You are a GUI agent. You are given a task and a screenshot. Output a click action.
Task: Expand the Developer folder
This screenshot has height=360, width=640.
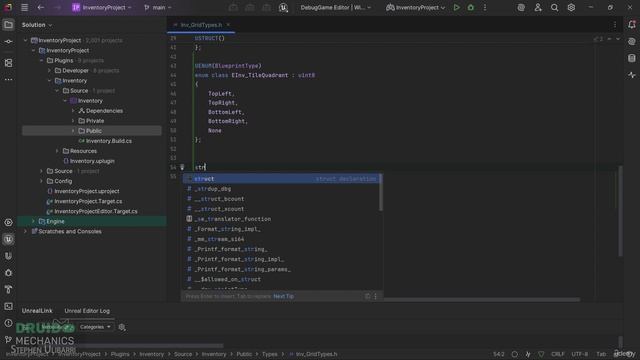49,71
